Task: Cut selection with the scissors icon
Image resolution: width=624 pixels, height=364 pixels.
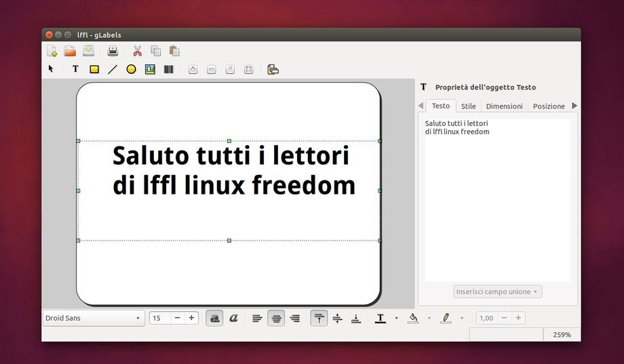Action: (x=137, y=51)
